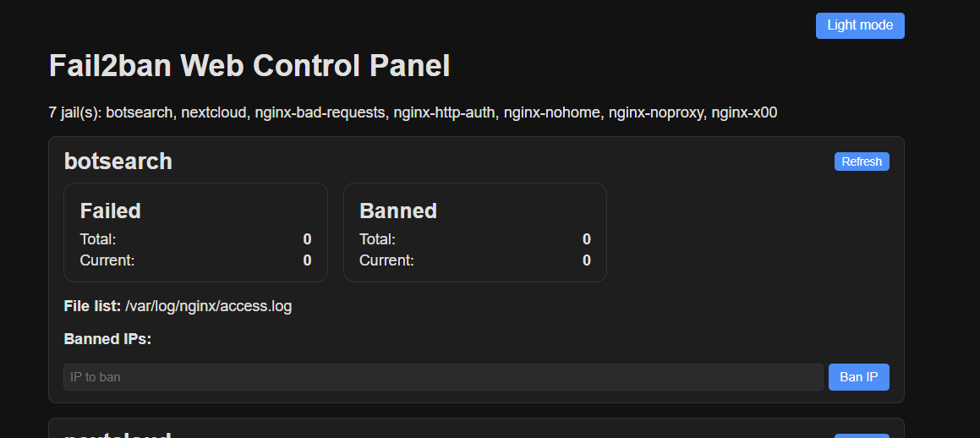980x438 pixels.
Task: Click the 'File list:' bold label
Action: [x=92, y=307]
